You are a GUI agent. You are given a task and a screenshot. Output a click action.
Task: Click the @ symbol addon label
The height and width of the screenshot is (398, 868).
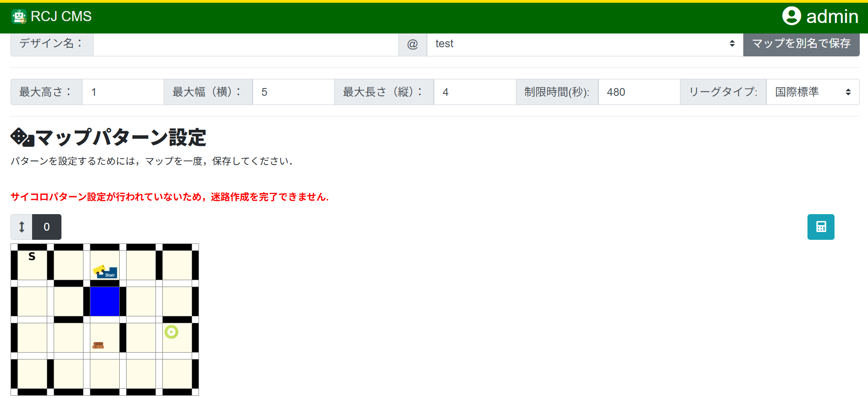click(413, 44)
